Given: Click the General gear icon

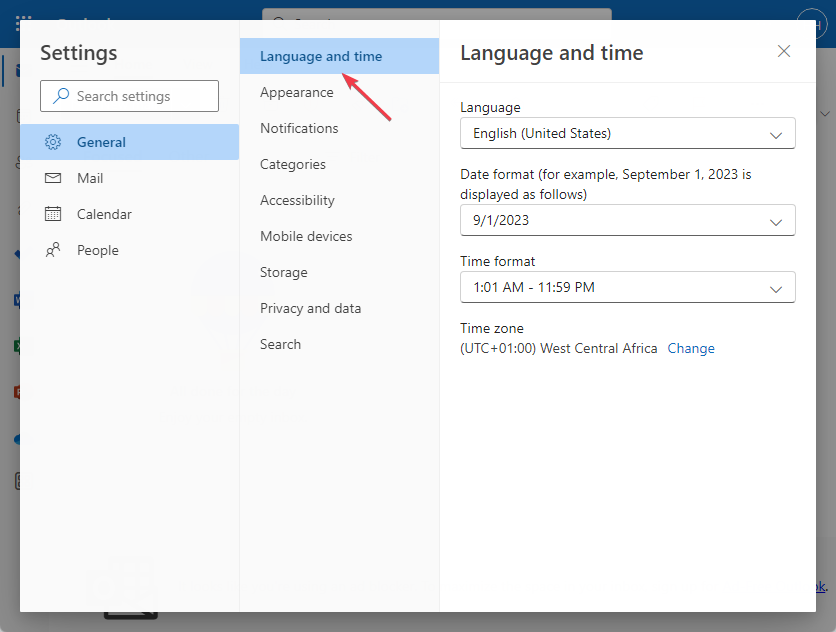Looking at the screenshot, I should pyautogui.click(x=54, y=142).
